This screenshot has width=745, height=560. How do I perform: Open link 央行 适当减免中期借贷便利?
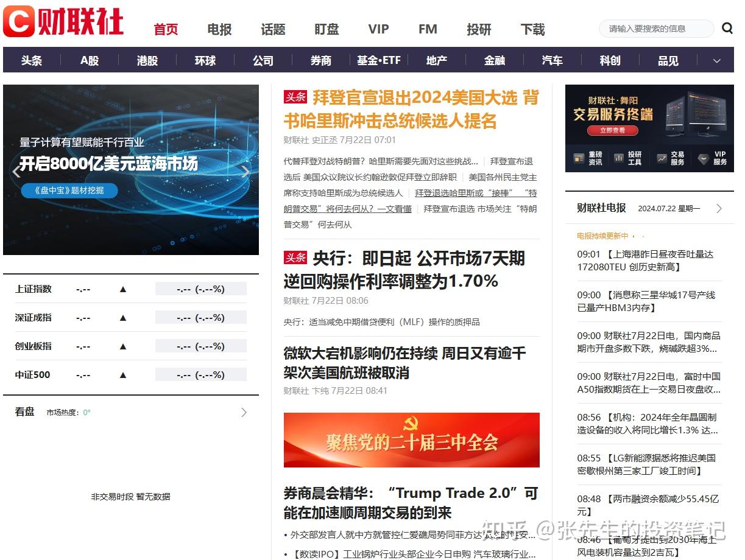pos(382,322)
